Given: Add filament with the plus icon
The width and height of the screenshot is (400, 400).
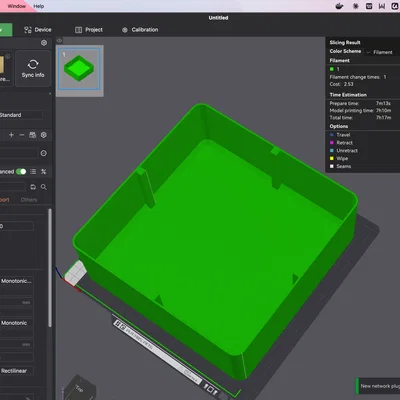Looking at the screenshot, I should click(11, 135).
